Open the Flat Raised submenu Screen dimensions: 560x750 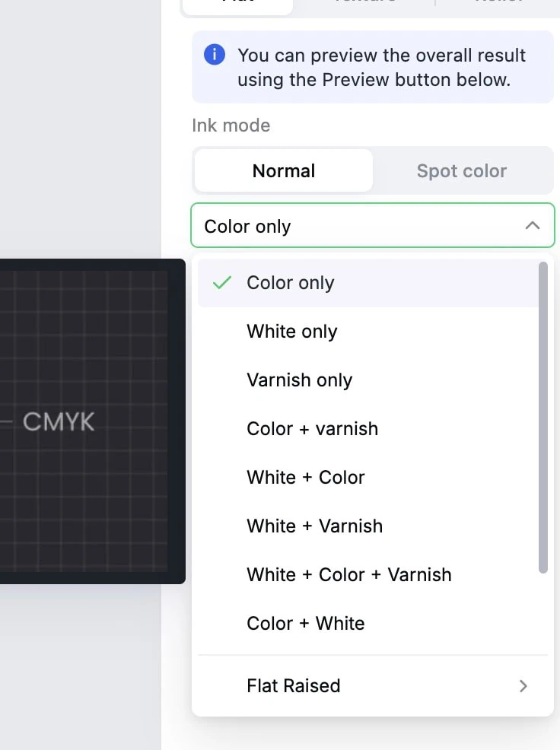pos(372,686)
